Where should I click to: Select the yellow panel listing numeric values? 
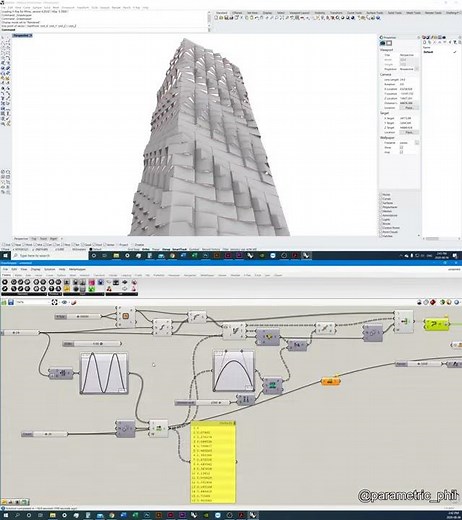[213, 462]
